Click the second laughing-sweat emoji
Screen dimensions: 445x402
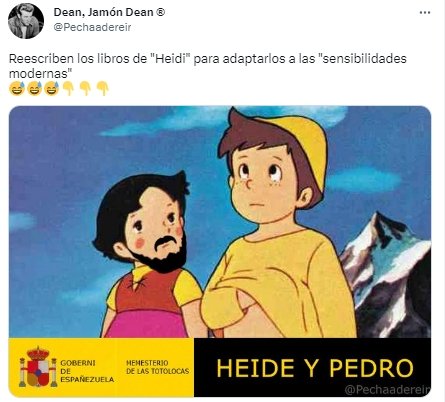tap(34, 88)
